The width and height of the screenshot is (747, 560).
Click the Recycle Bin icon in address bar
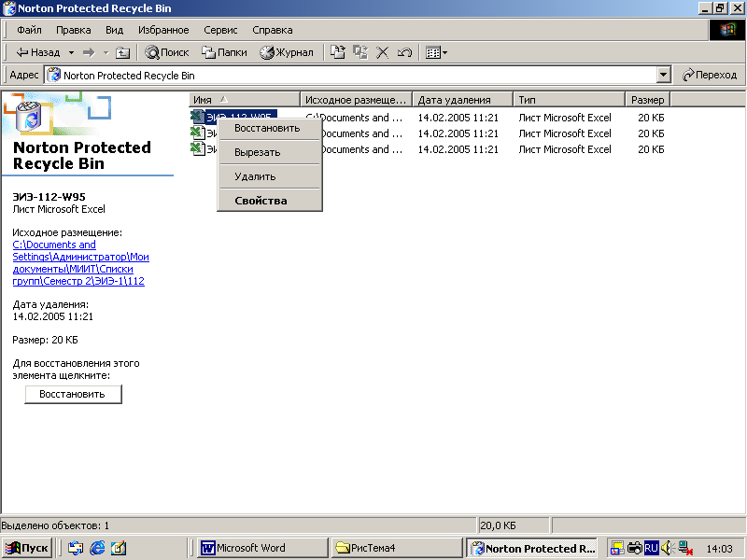(x=54, y=76)
